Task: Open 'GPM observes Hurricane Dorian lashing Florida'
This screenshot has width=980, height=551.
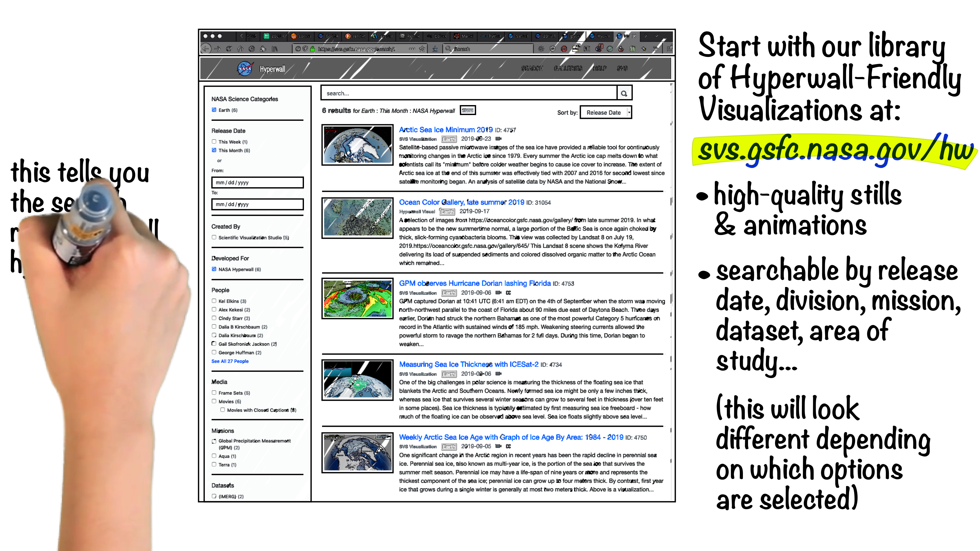Action: point(475,283)
